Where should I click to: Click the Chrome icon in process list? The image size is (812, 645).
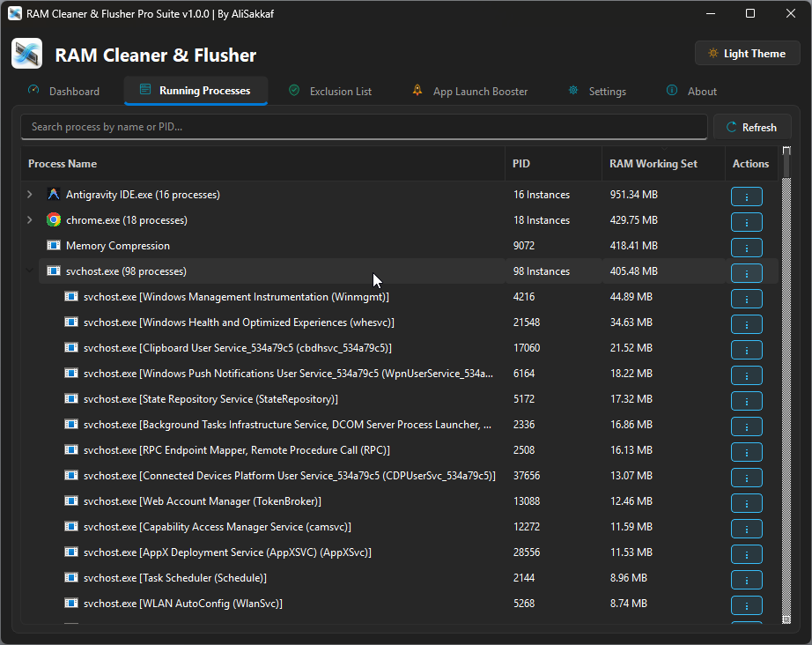pos(54,219)
